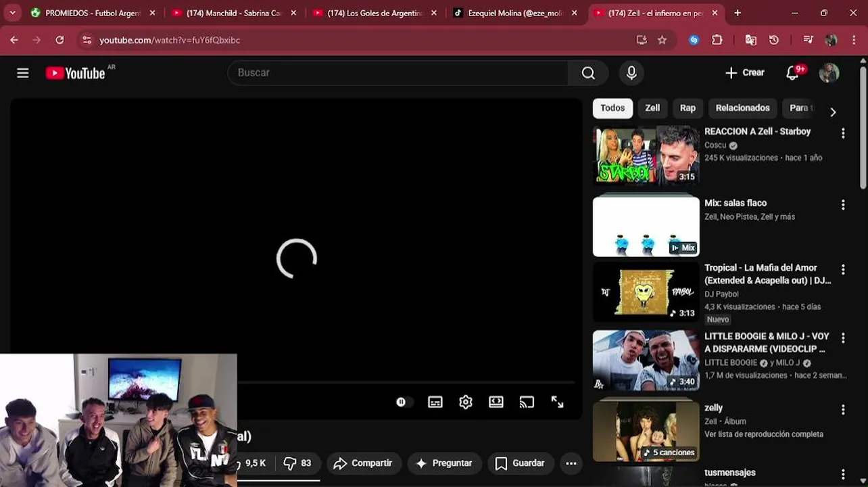Image resolution: width=868 pixels, height=487 pixels.
Task: Open the notifications bell
Action: [793, 73]
